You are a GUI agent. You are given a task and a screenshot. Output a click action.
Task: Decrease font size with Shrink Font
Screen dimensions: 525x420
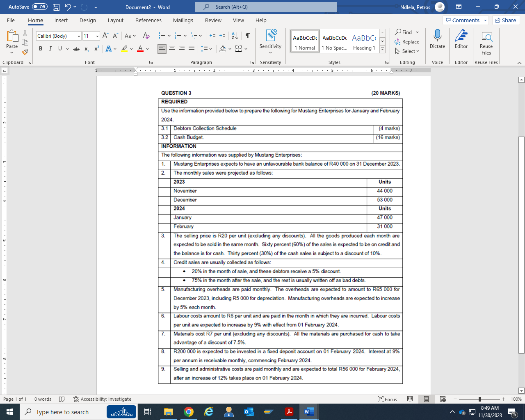pos(115,36)
